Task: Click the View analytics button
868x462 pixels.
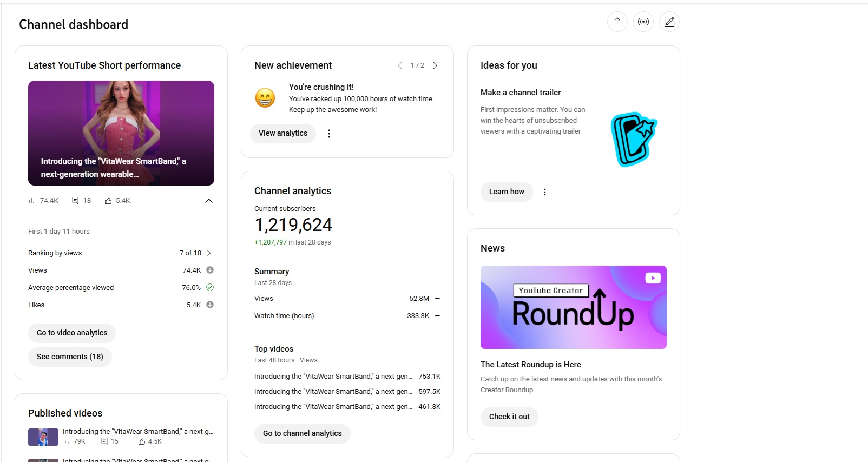Action: (283, 134)
